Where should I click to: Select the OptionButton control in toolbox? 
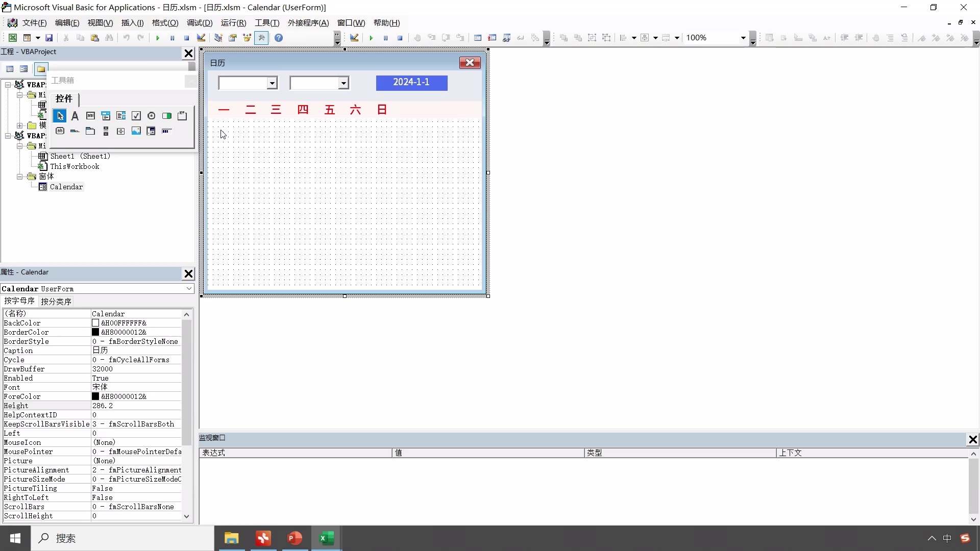tap(152, 116)
